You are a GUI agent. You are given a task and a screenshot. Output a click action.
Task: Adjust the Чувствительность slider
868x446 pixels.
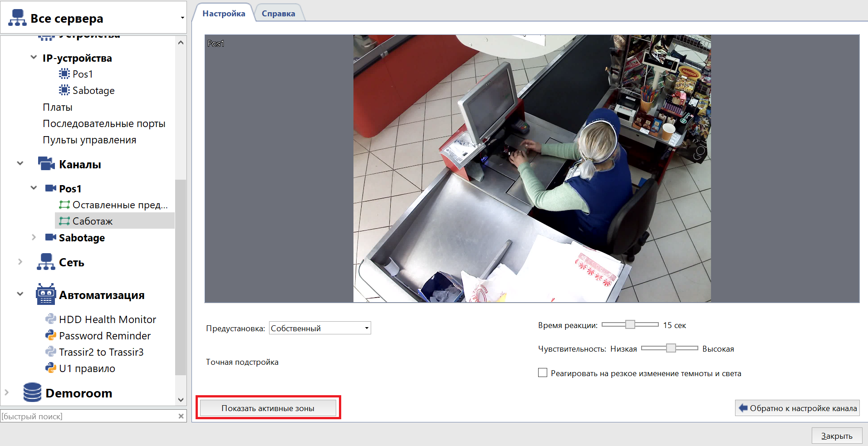670,348
